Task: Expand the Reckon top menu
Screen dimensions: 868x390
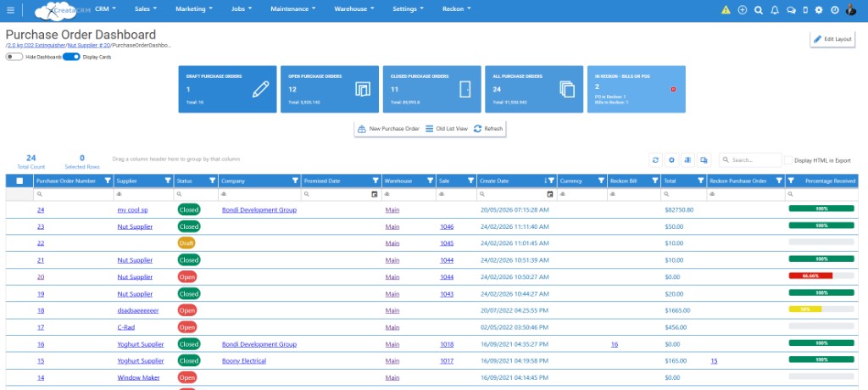Action: point(457,8)
